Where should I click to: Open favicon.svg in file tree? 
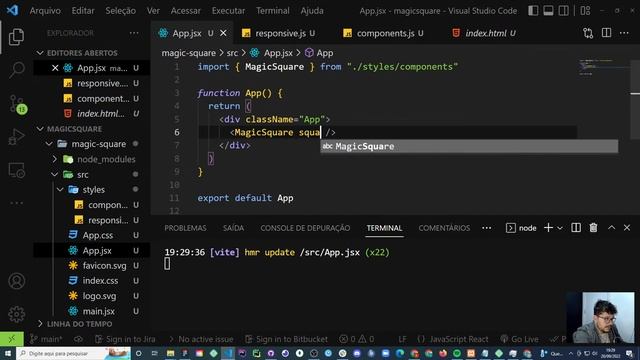[104, 266]
